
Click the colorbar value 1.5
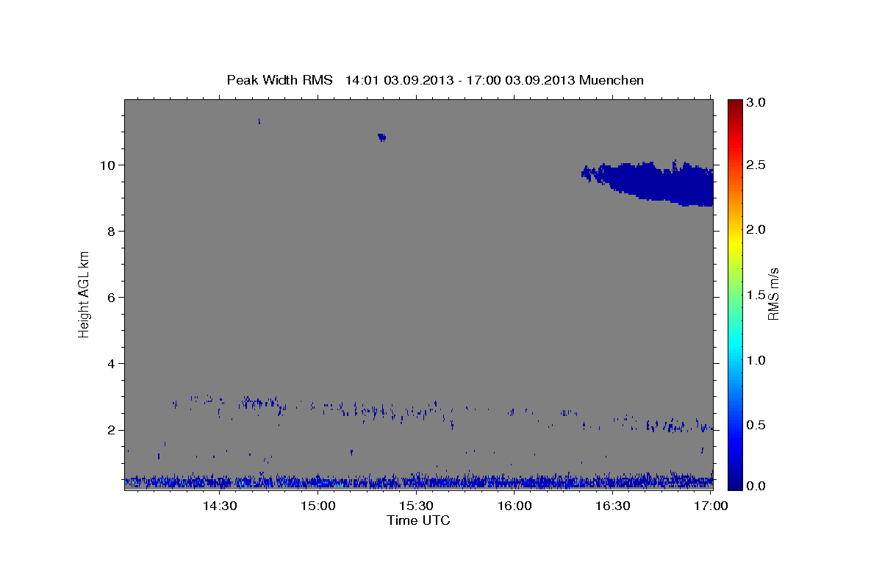coord(758,295)
